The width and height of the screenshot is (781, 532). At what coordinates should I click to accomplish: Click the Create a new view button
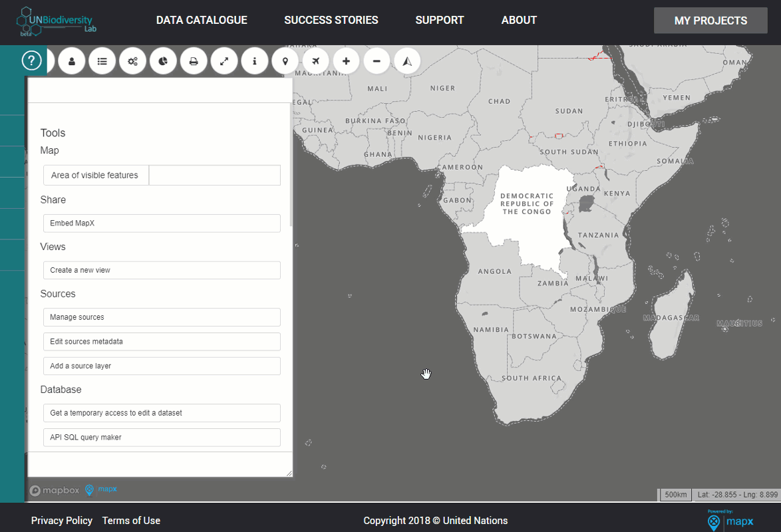pos(162,270)
